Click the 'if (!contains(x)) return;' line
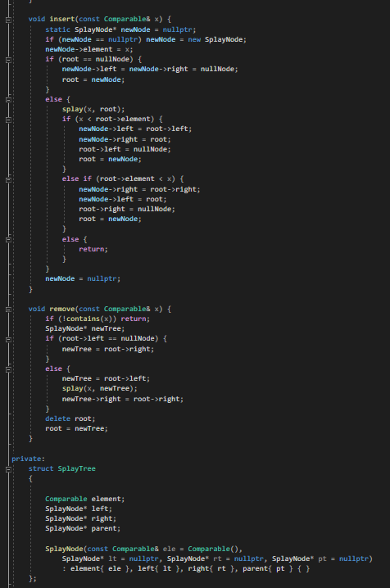The width and height of the screenshot is (390, 588). click(97, 319)
